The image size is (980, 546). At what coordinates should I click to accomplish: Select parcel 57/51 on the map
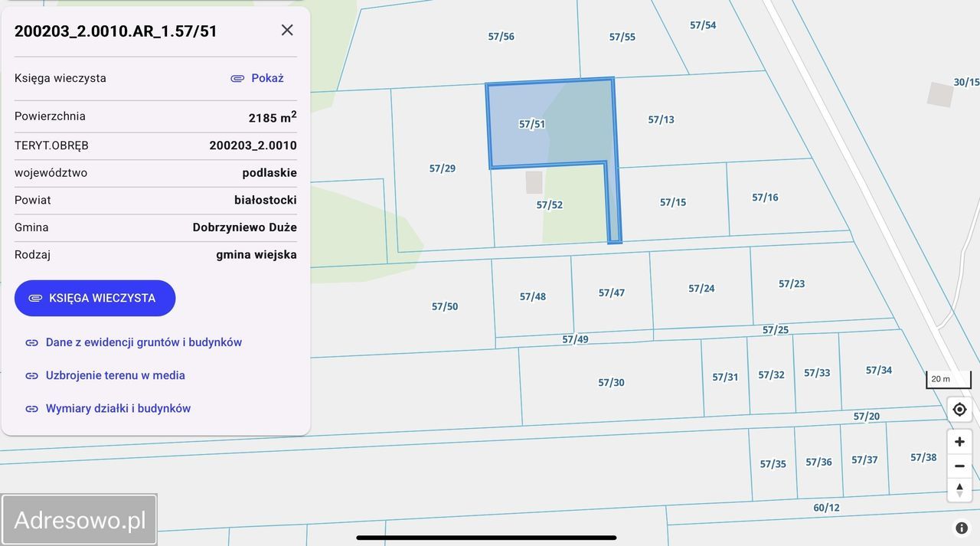pyautogui.click(x=531, y=124)
